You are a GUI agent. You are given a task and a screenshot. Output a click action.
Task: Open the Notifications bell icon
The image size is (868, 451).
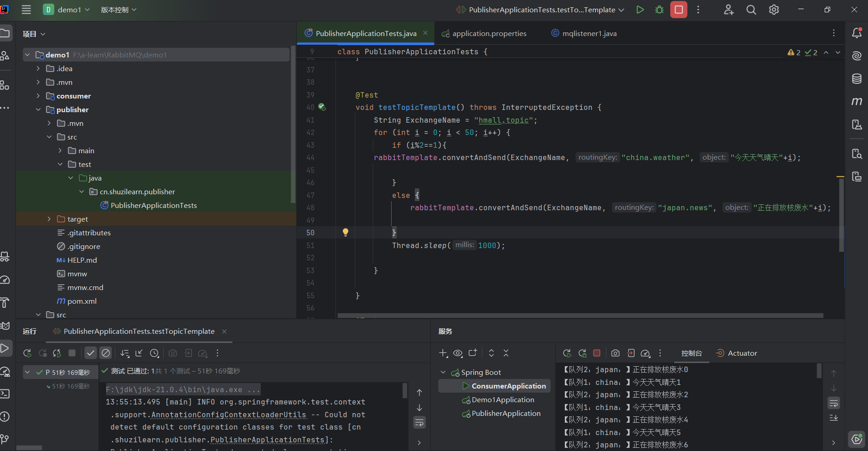pyautogui.click(x=857, y=33)
